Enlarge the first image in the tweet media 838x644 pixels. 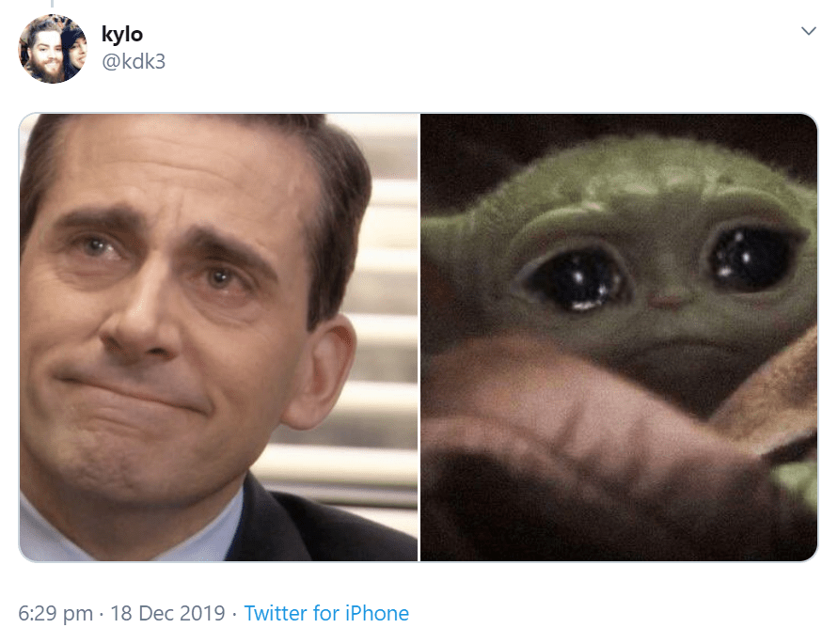(218, 337)
